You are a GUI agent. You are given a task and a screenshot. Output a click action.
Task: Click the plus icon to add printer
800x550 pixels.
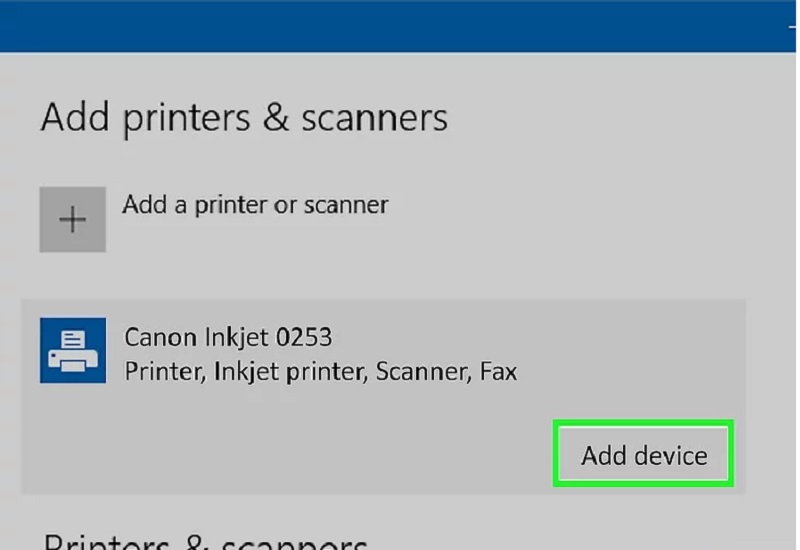tap(73, 219)
